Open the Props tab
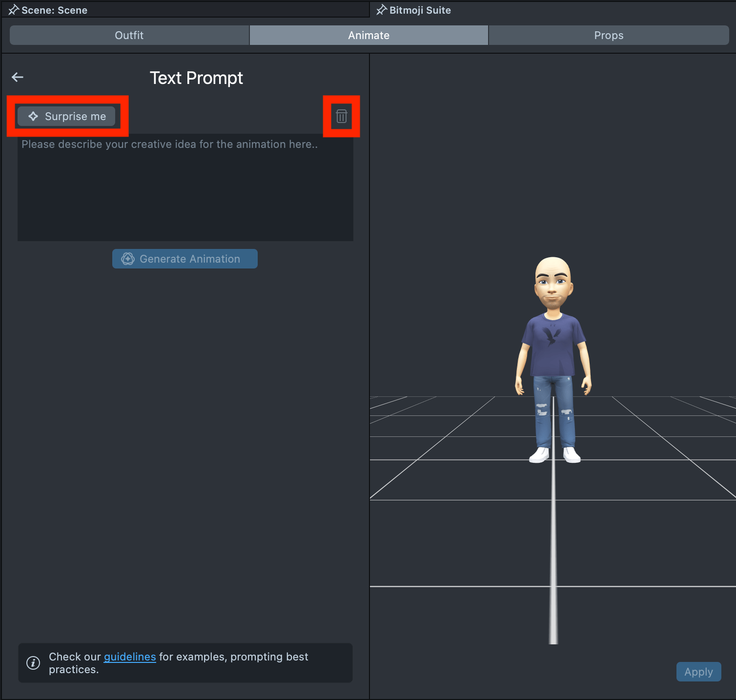 pos(609,35)
